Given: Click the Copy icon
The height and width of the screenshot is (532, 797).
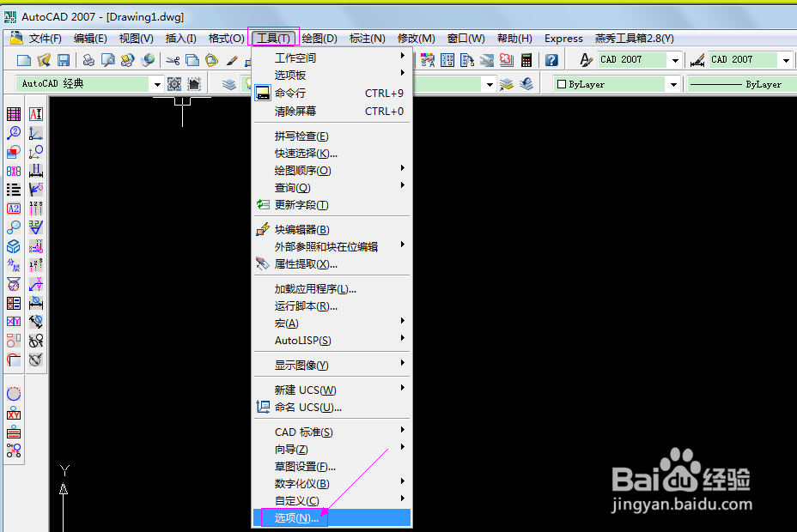Looking at the screenshot, I should pyautogui.click(x=192, y=60).
